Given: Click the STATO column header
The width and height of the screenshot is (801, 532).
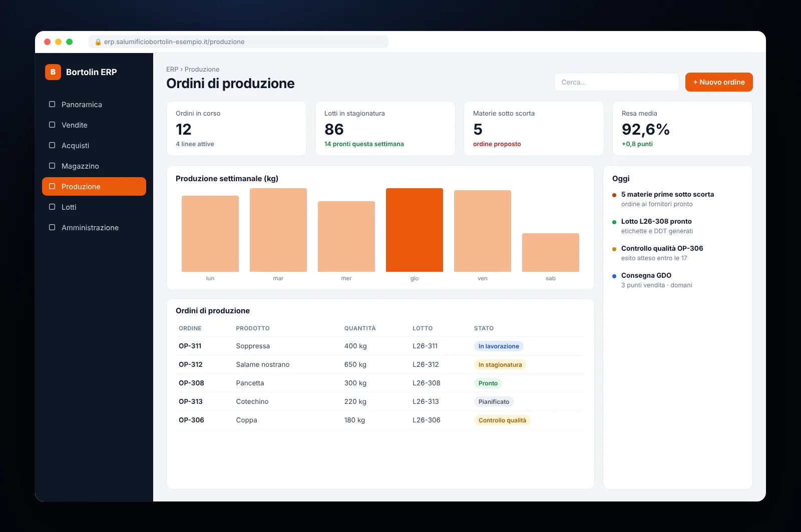Looking at the screenshot, I should tap(484, 328).
